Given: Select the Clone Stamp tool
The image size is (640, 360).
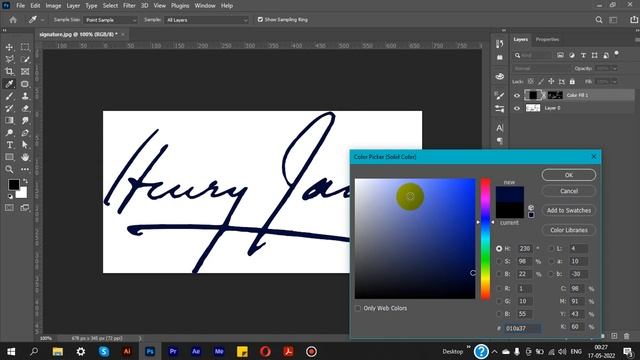Looking at the screenshot, I should click(25, 96).
